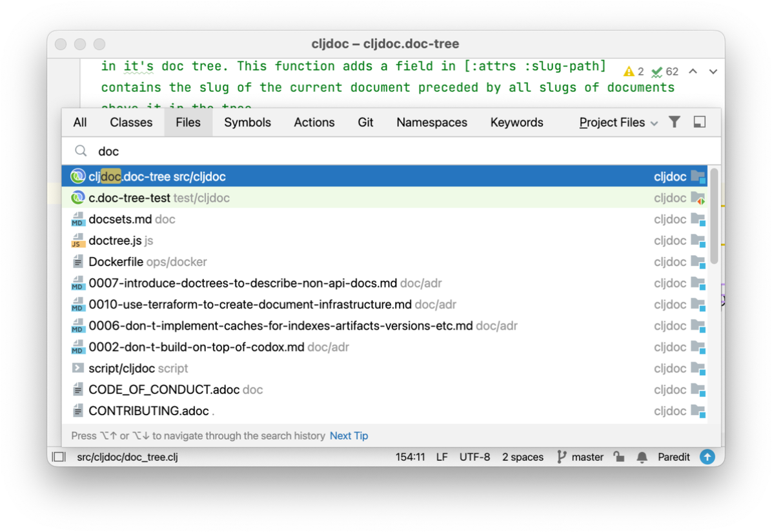Select 0006-don-t-implement-caches markdown result
This screenshot has height=532, width=772.
[385, 325]
